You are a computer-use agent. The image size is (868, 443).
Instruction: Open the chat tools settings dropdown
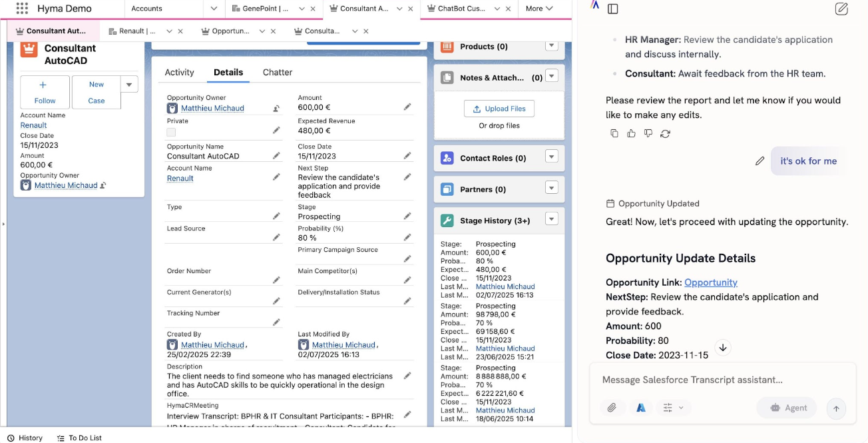click(672, 408)
